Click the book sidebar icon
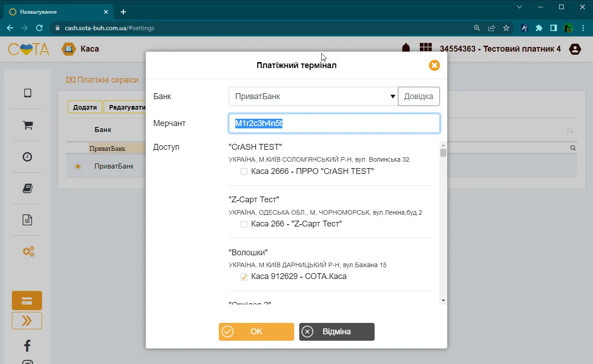This screenshot has width=593, height=364. pyautogui.click(x=27, y=188)
